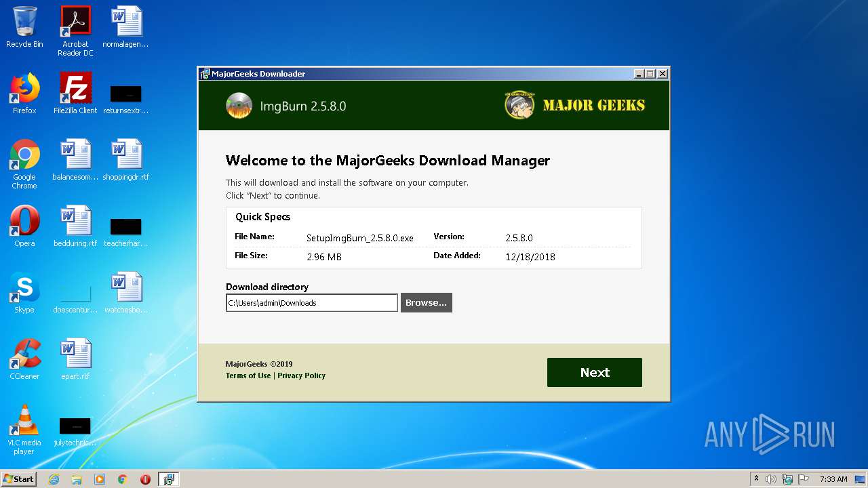Viewport: 868px width, 488px height.
Task: Select the julytechnic desktop file
Action: point(75,432)
